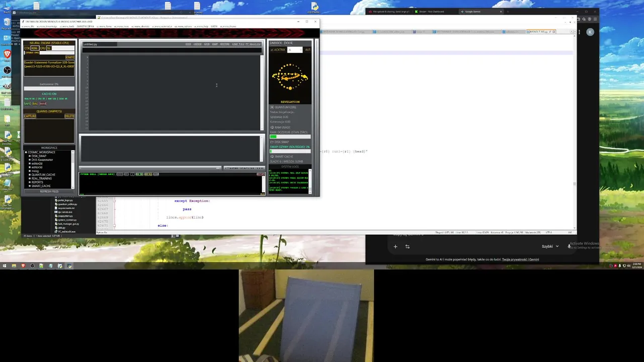Select MAX performance mode

pos(43,104)
